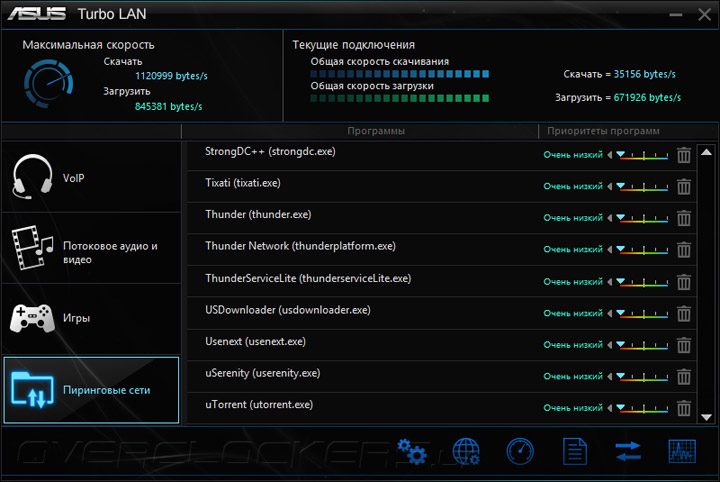This screenshot has width=720, height=482.
Task: Select Пиринговые сети category
Action: point(91,390)
